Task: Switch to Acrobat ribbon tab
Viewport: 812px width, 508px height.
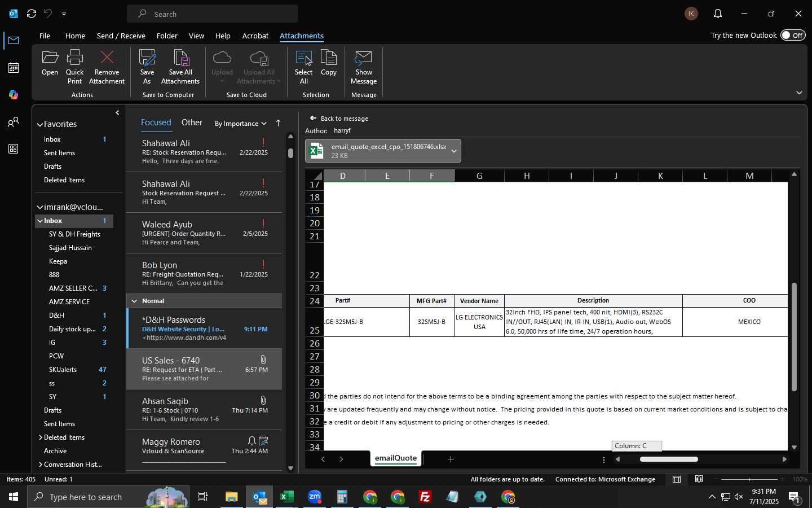Action: (x=255, y=36)
